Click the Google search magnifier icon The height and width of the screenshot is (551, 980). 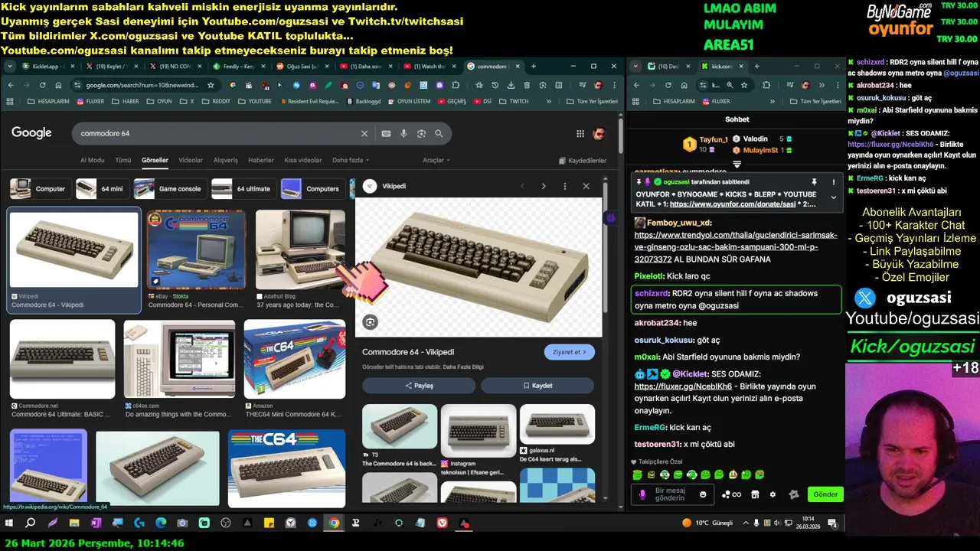(439, 133)
